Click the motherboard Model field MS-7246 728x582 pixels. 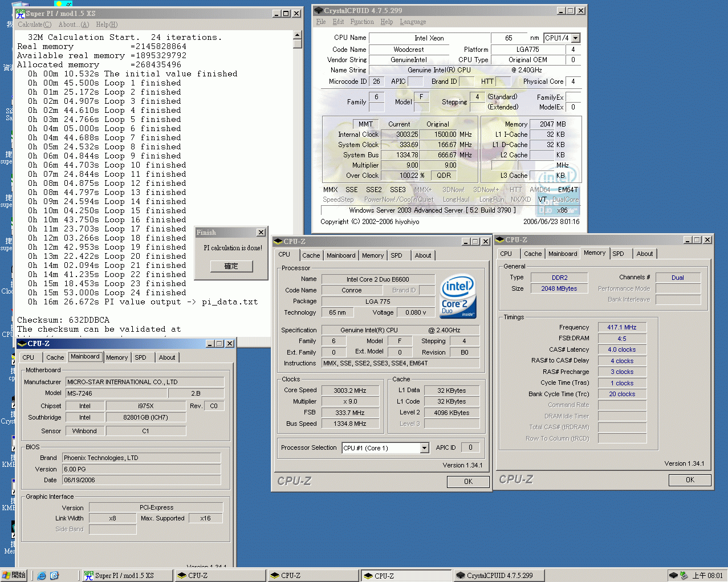point(116,393)
